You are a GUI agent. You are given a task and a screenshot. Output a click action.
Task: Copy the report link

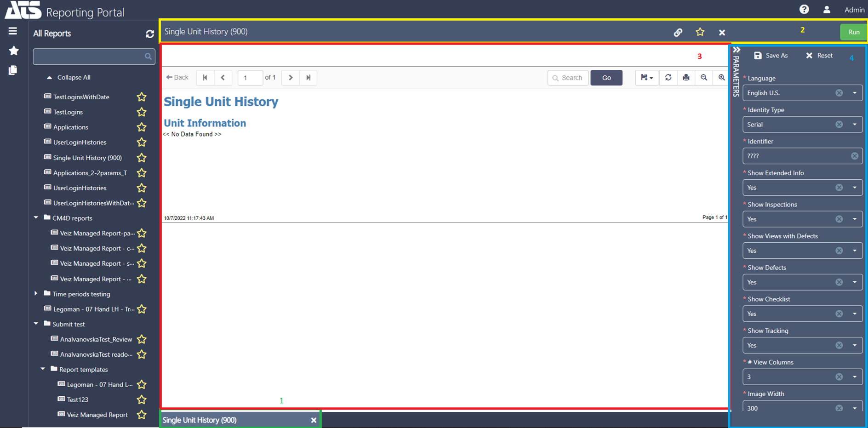click(678, 32)
